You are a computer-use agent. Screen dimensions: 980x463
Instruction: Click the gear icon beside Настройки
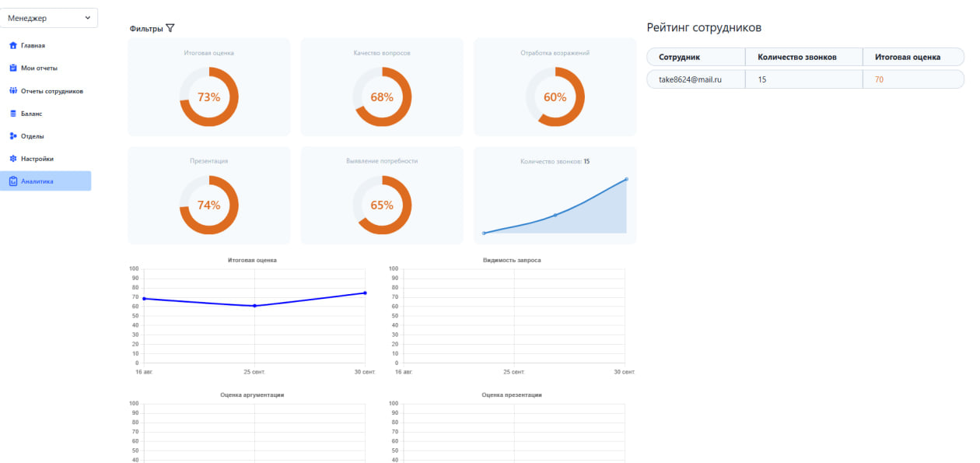[x=12, y=159]
